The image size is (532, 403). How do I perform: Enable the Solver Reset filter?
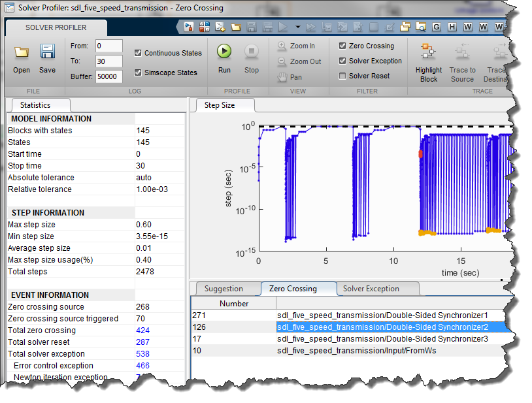342,76
